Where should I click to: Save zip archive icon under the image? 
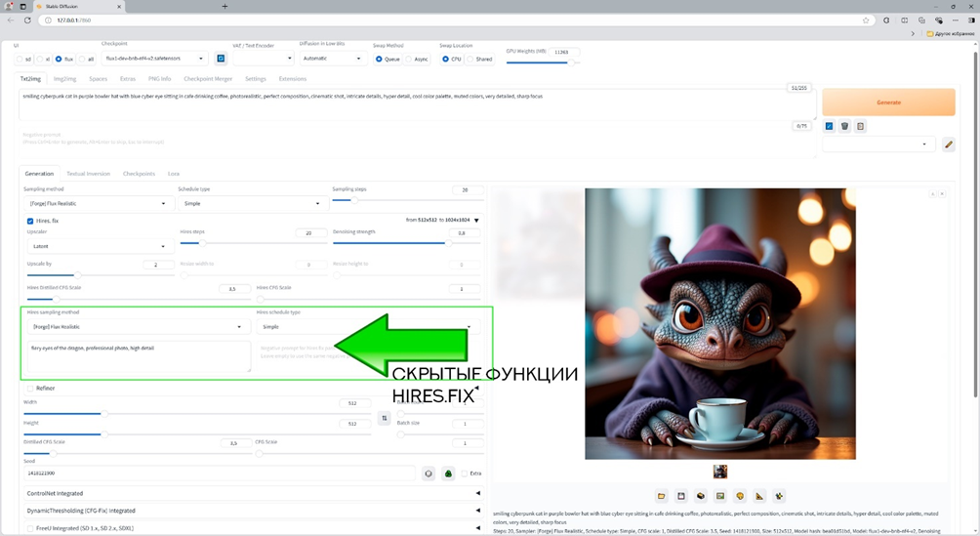701,496
